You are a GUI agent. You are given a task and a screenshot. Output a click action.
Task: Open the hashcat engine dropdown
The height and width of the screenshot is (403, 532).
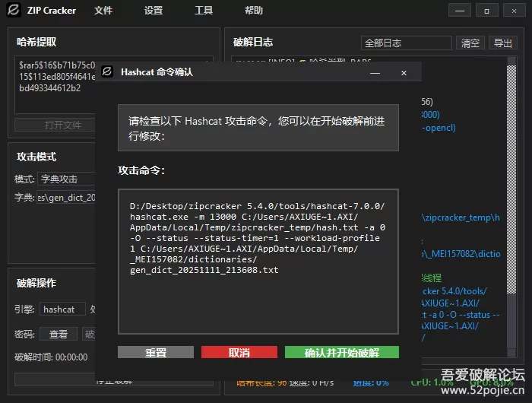tap(62, 309)
